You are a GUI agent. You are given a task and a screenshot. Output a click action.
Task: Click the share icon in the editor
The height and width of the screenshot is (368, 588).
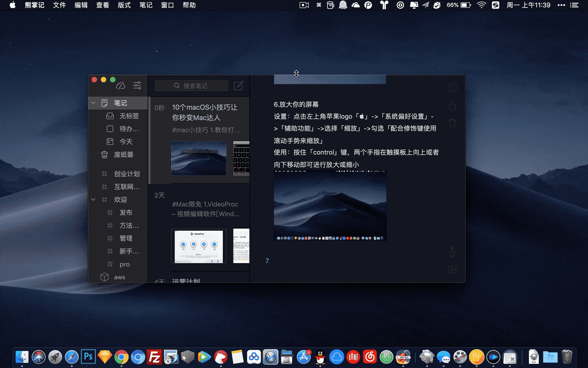(x=452, y=106)
